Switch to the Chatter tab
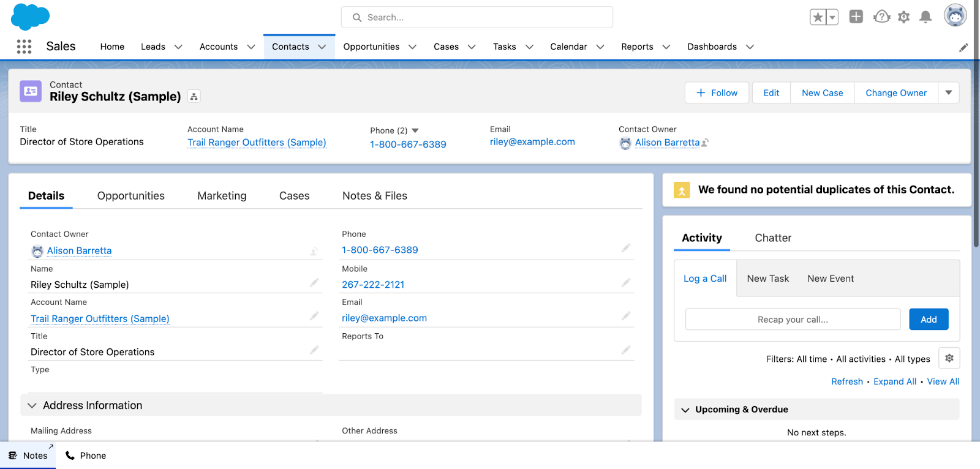This screenshot has height=469, width=980. (x=773, y=238)
